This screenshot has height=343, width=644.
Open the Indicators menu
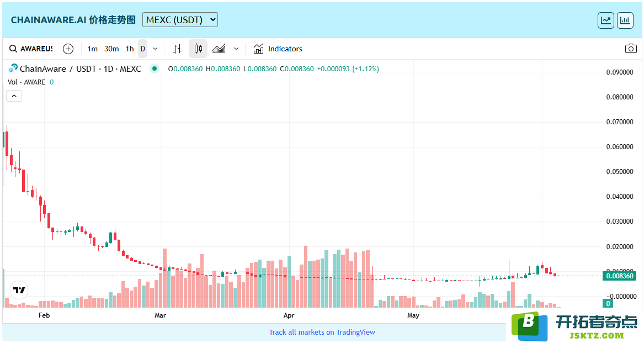278,49
